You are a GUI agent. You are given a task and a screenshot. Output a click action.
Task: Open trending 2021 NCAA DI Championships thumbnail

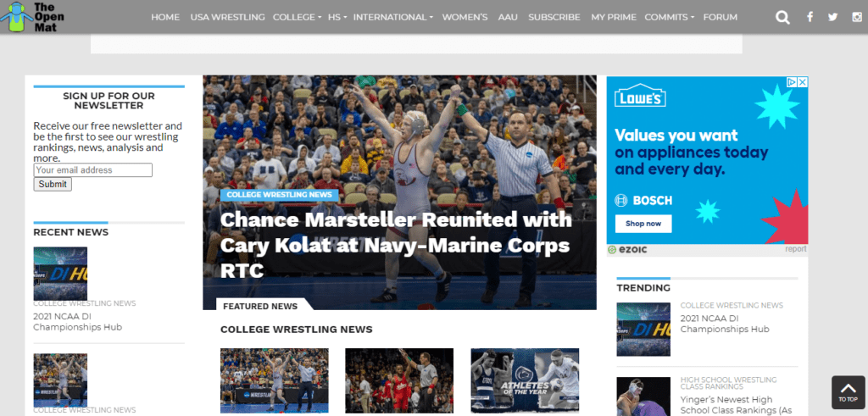pyautogui.click(x=643, y=329)
